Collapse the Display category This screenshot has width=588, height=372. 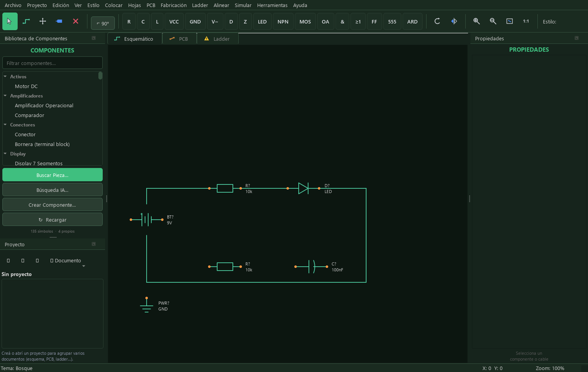click(x=5, y=153)
